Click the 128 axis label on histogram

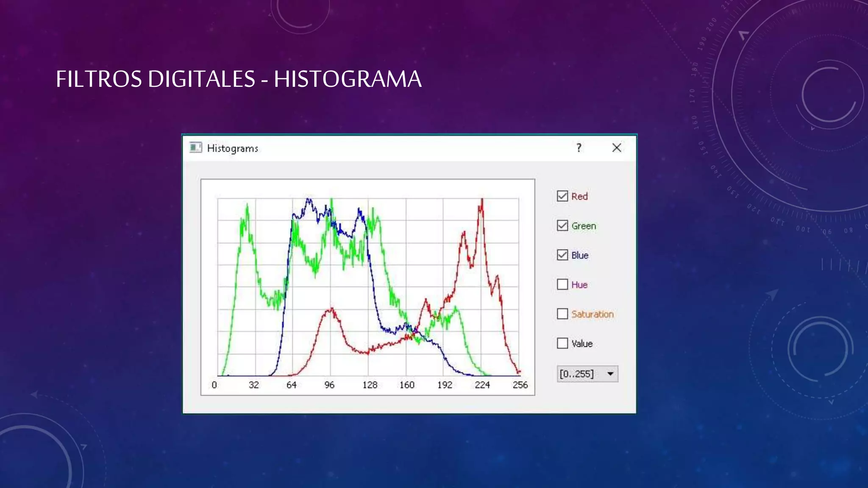(370, 385)
